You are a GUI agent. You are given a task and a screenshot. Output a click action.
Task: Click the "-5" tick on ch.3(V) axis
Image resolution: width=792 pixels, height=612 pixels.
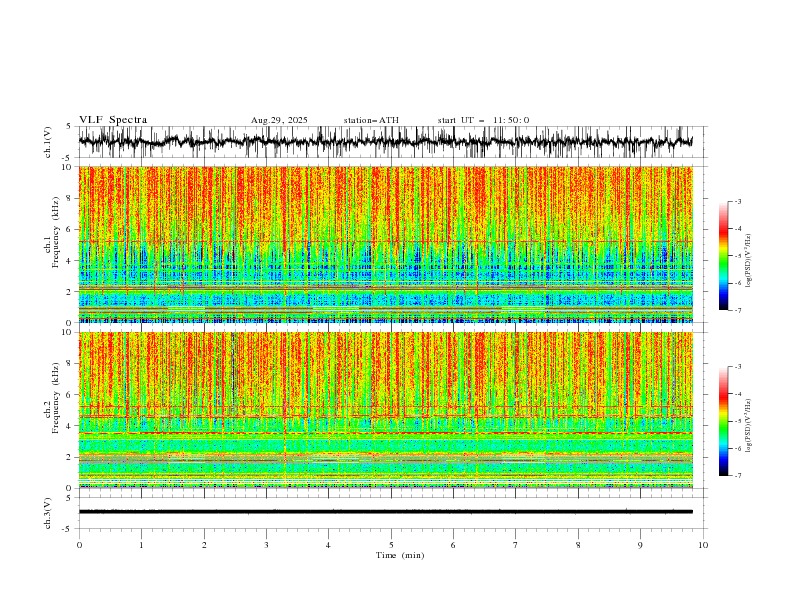pos(68,529)
